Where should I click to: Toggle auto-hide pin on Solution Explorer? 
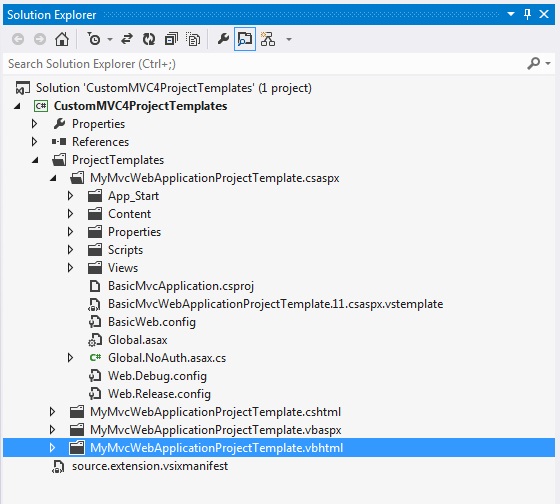point(527,14)
